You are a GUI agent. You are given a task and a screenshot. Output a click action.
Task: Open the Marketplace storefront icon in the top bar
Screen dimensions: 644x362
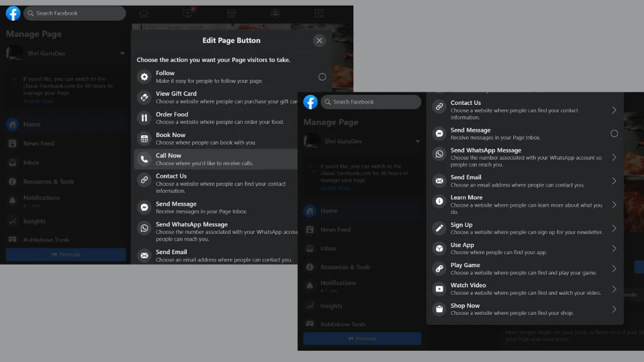(231, 14)
